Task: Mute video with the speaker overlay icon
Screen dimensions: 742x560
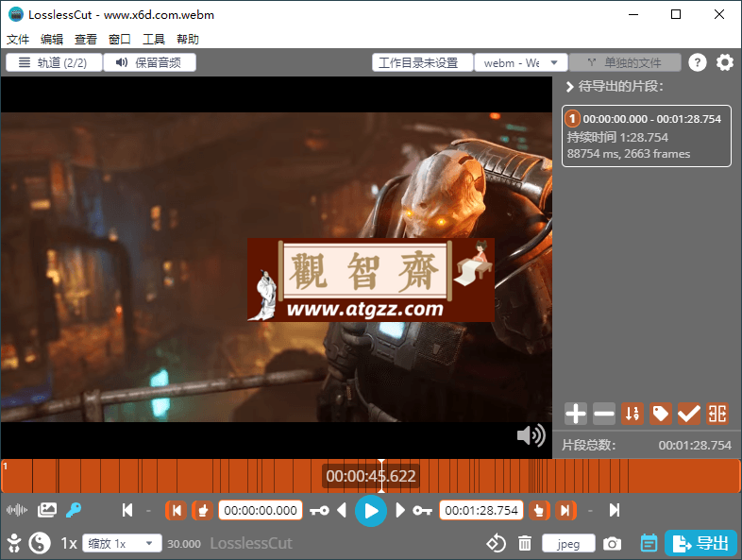Action: [x=531, y=435]
